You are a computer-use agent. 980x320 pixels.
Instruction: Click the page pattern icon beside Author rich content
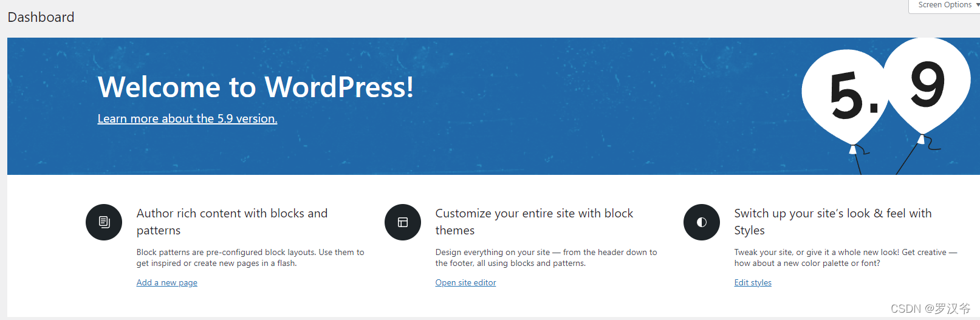pos(104,222)
